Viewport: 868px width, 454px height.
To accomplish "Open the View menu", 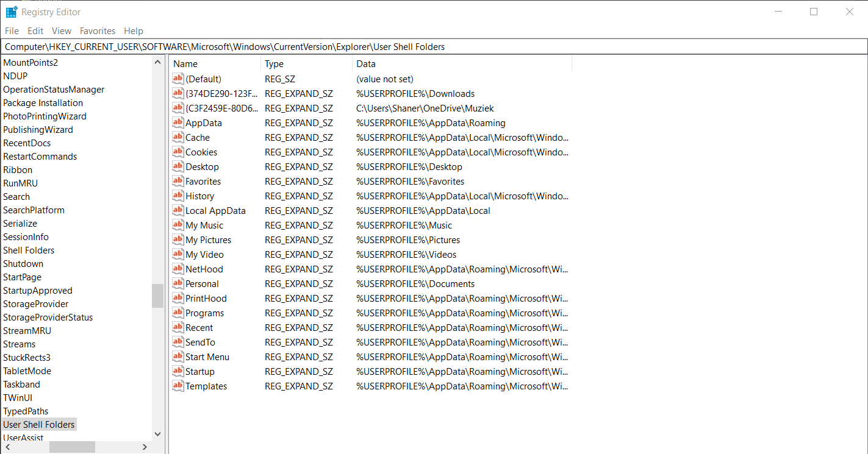I will pyautogui.click(x=62, y=31).
